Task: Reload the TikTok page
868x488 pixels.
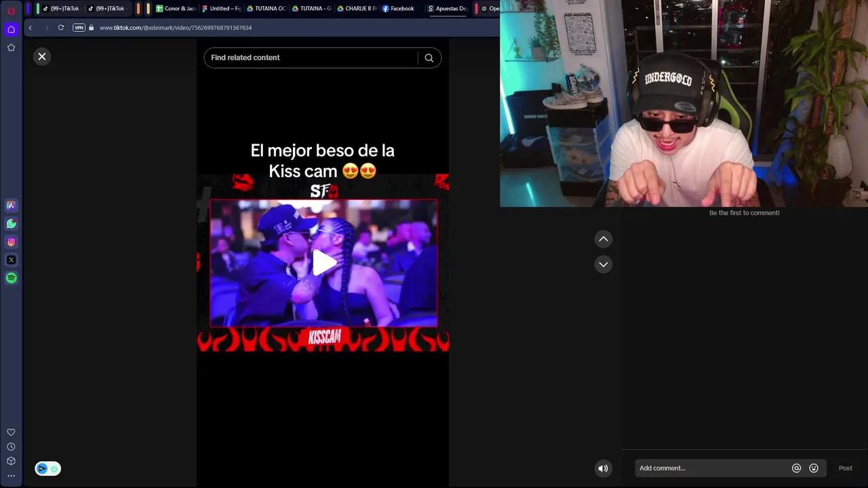Action: pos(61,28)
